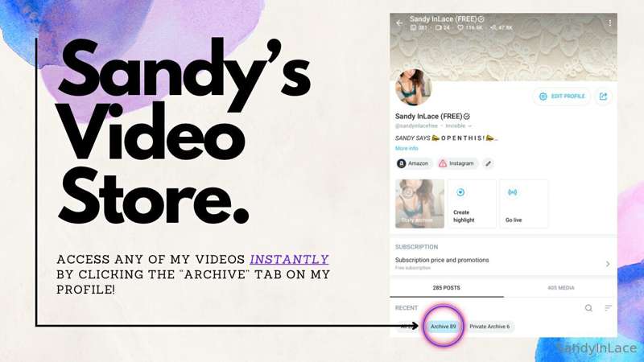
Task: Open the sort filter icon
Action: tap(609, 308)
